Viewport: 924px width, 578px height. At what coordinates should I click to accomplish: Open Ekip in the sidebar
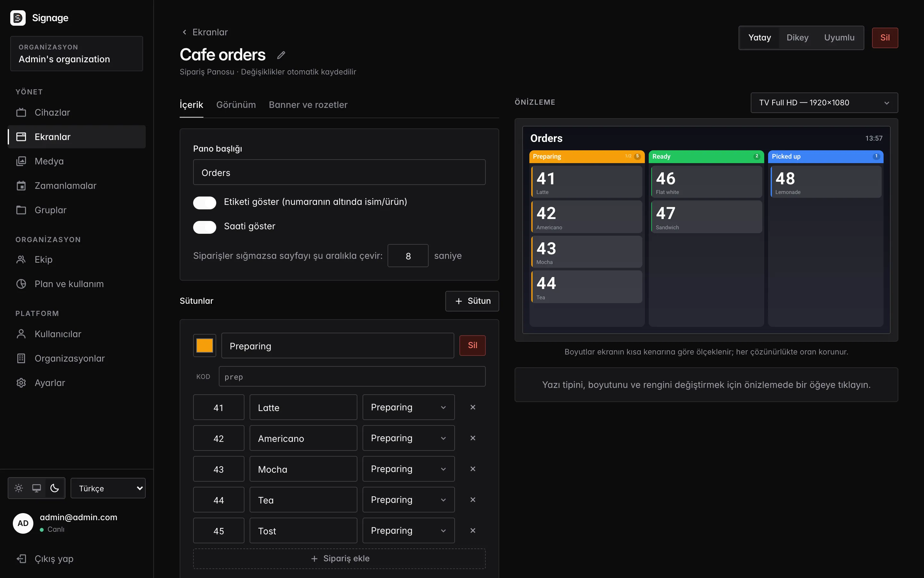click(x=76, y=259)
